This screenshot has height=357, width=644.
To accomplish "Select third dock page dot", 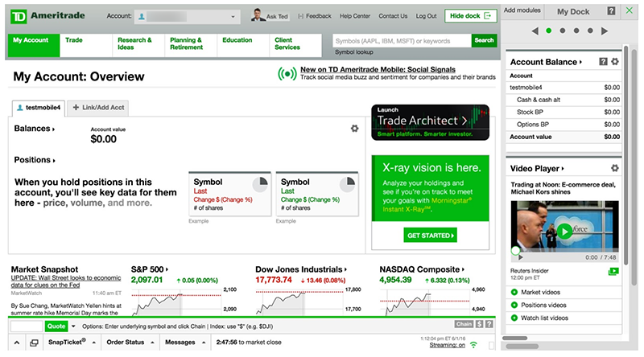I will coord(576,31).
